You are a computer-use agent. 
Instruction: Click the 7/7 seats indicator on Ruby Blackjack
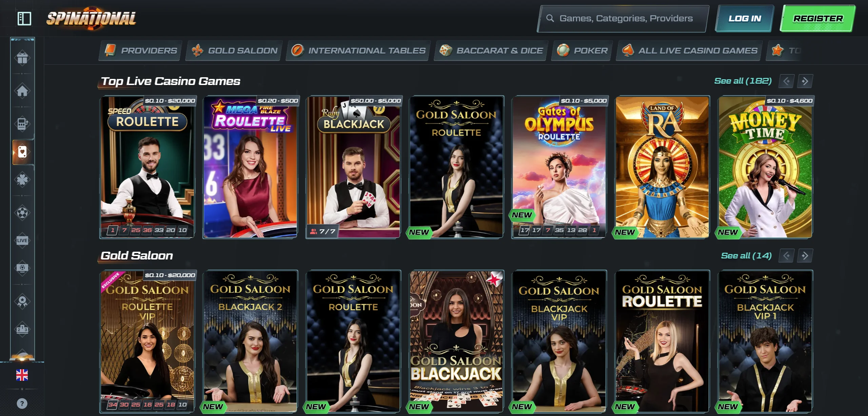point(323,231)
